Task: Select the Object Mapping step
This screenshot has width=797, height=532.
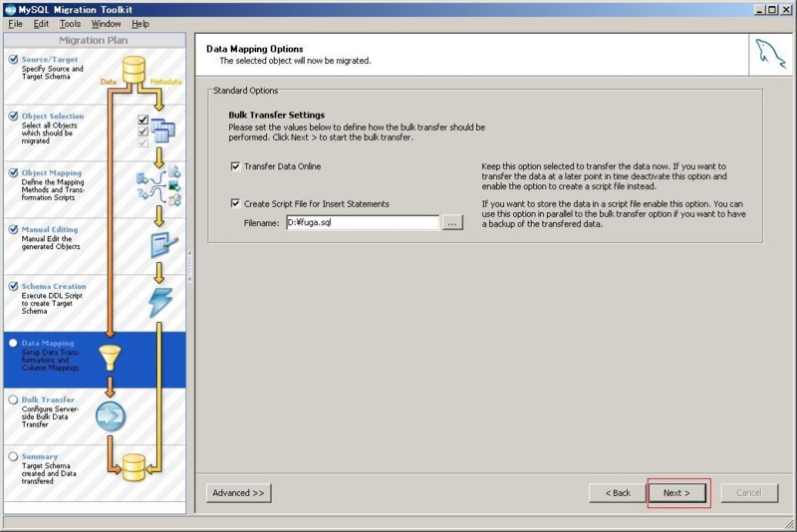Action: pos(95,190)
